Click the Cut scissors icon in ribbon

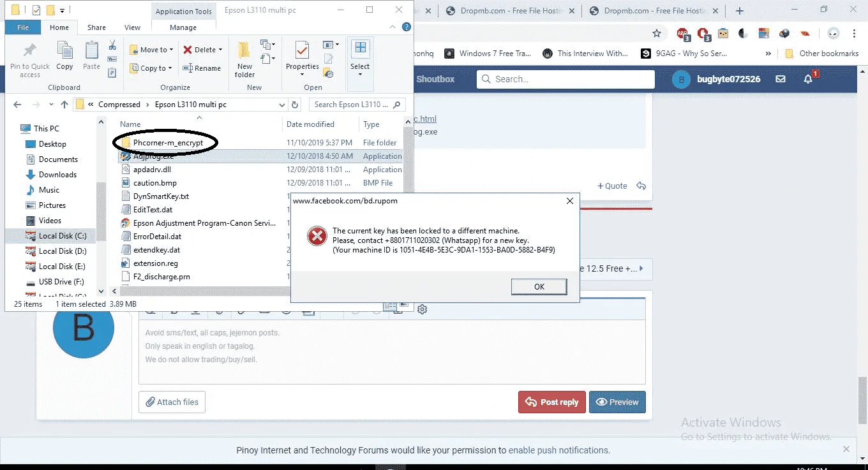tap(112, 45)
